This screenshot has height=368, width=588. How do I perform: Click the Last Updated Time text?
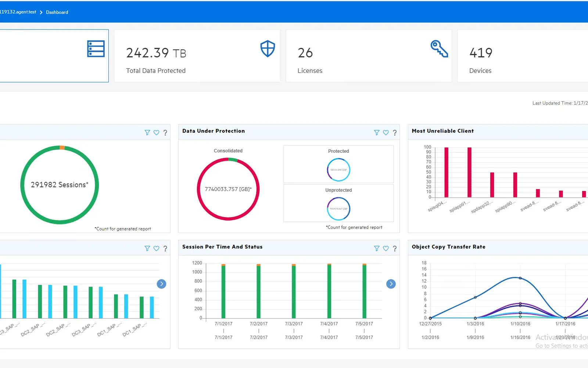click(560, 103)
